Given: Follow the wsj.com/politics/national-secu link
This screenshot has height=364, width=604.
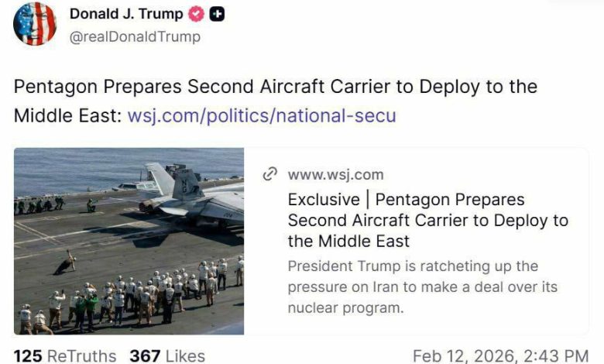Looking at the screenshot, I should pyautogui.click(x=262, y=115).
